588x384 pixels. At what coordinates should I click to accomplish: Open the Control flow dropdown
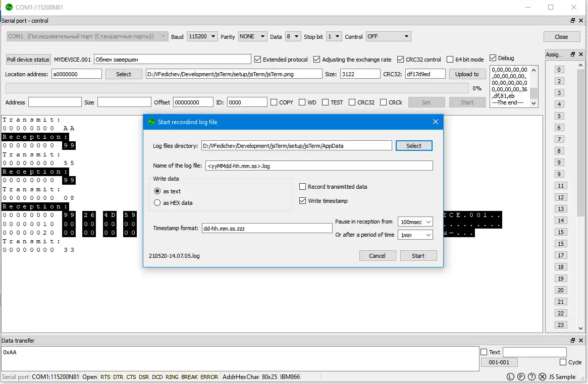coord(388,36)
